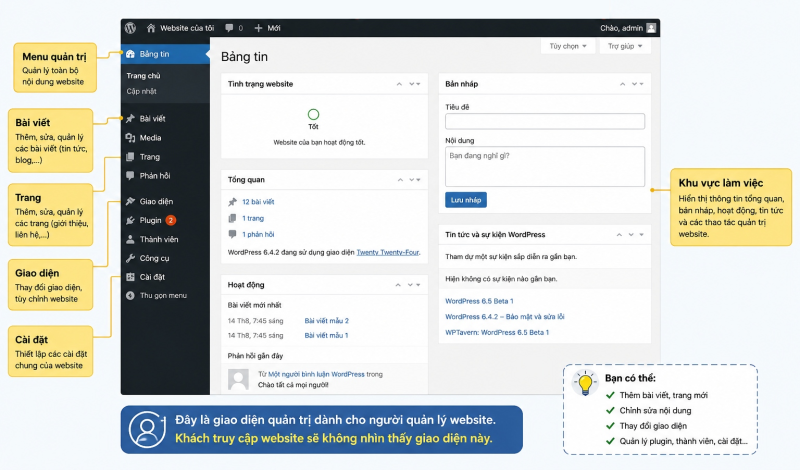Open Cập nhật submenu item
This screenshot has width=800, height=470.
click(141, 91)
